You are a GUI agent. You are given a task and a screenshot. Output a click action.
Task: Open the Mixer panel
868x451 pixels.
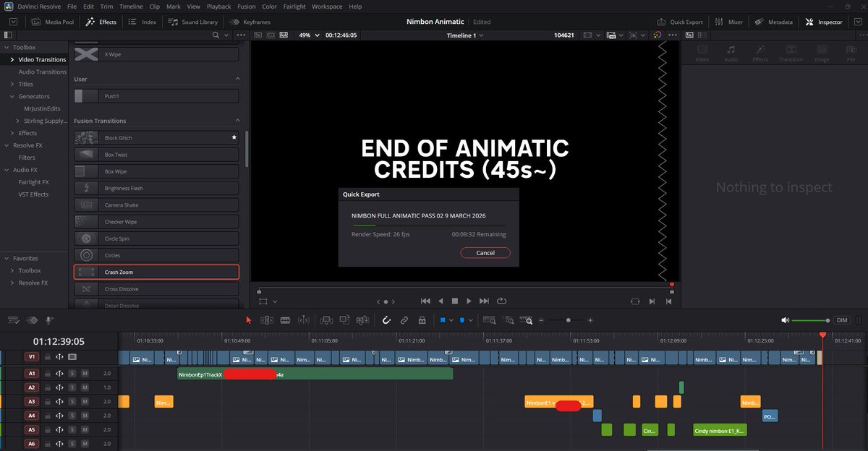[729, 22]
